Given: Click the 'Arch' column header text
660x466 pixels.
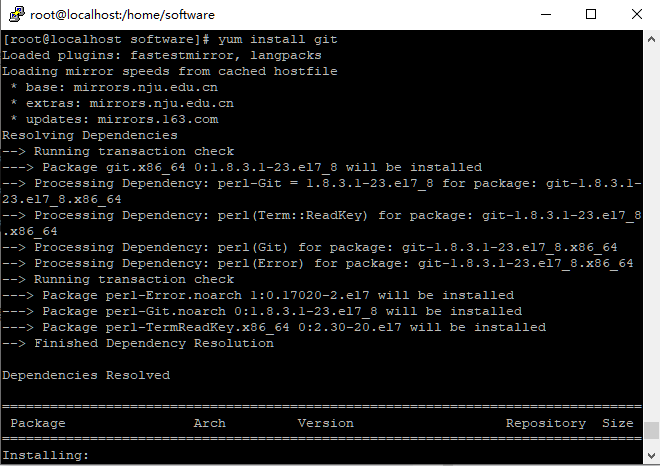Looking at the screenshot, I should (x=210, y=423).
